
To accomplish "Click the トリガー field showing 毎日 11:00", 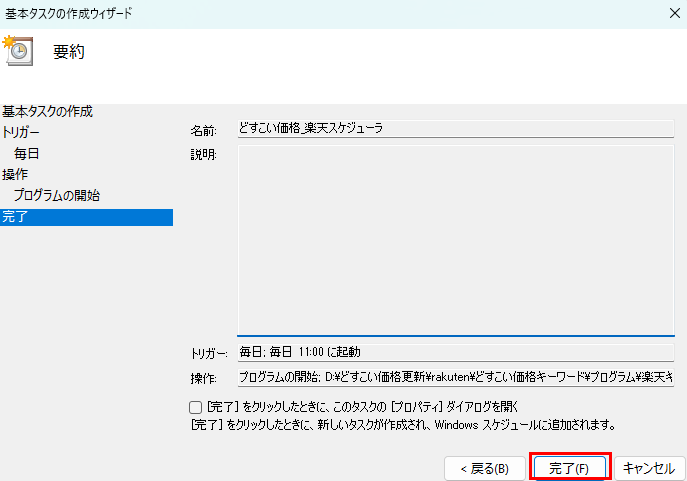I will click(x=456, y=353).
